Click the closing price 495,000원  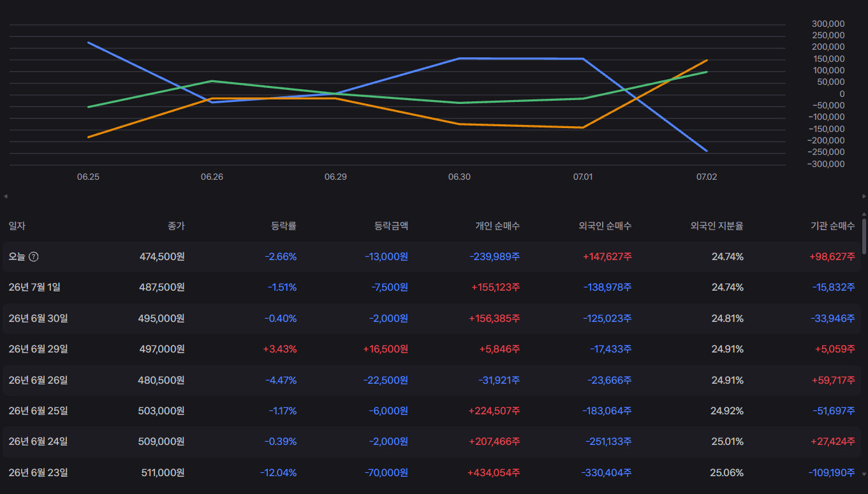[x=161, y=318]
